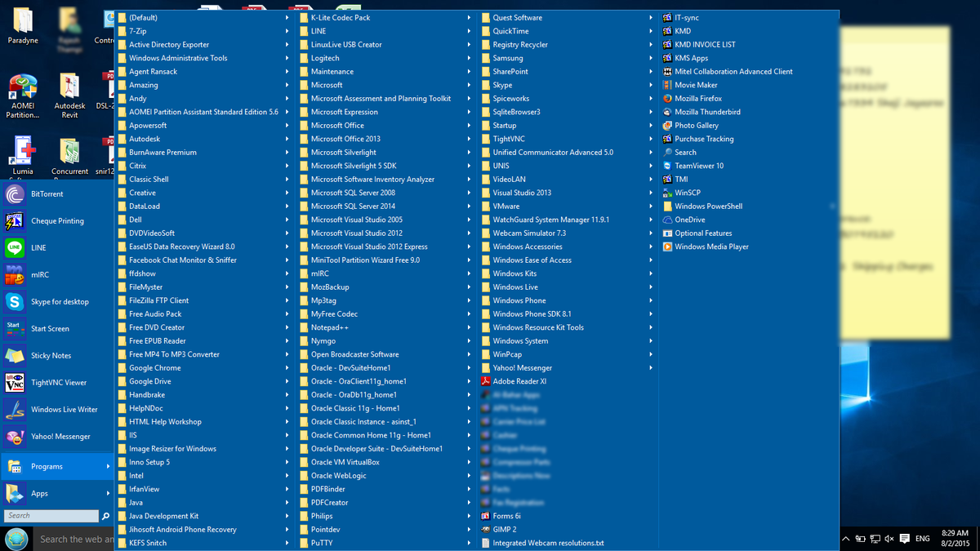Click the search magnifier button
Image resolution: width=980 pixels, height=551 pixels.
(x=105, y=515)
